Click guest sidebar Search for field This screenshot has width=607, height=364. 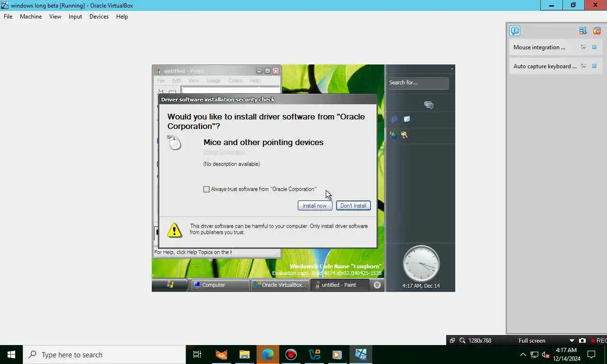(417, 83)
